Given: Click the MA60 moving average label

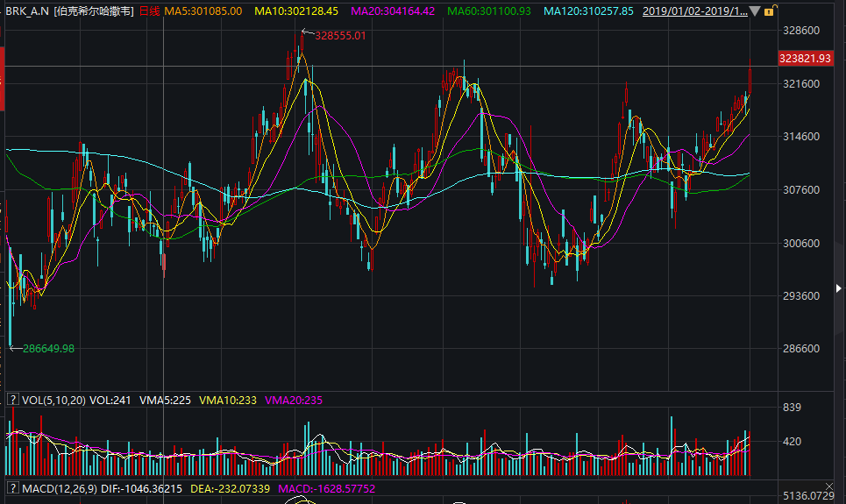Looking at the screenshot, I should (489, 11).
